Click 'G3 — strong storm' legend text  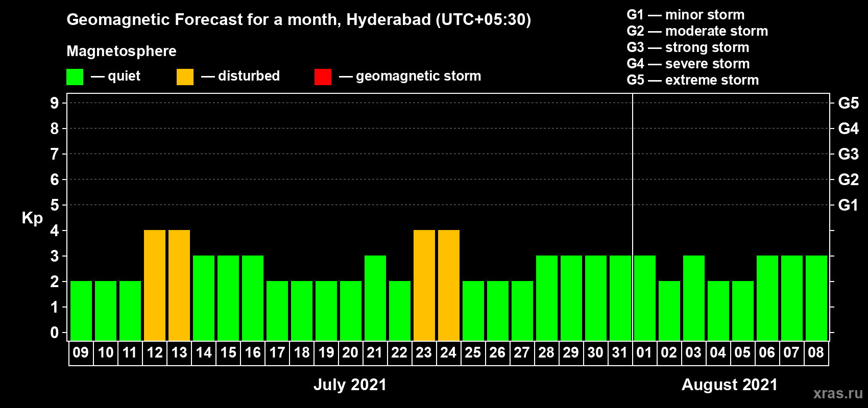(x=688, y=47)
